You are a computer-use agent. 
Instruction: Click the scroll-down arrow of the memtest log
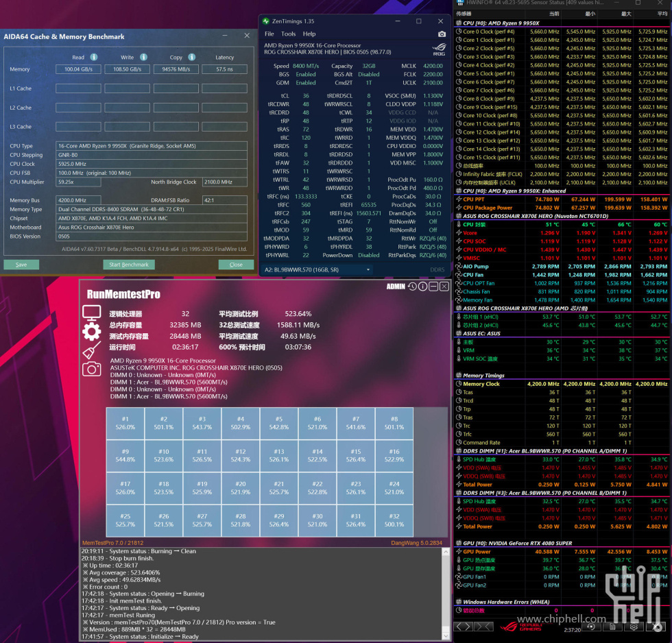click(x=445, y=636)
